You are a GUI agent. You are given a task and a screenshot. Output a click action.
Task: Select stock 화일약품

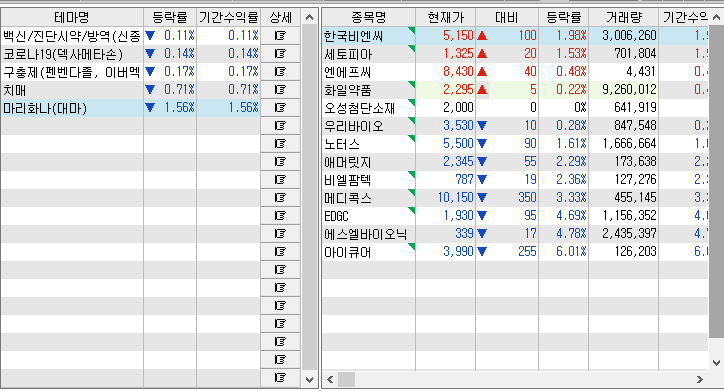click(x=368, y=90)
